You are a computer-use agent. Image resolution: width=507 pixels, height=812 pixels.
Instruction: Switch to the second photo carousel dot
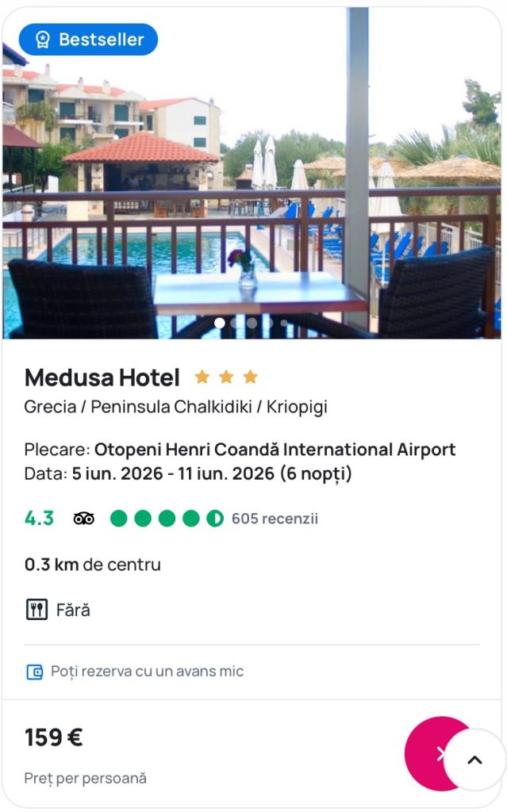pos(236,323)
